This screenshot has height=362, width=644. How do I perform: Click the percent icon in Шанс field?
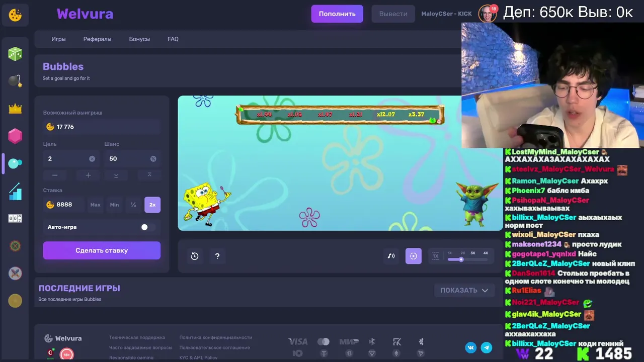tap(153, 159)
